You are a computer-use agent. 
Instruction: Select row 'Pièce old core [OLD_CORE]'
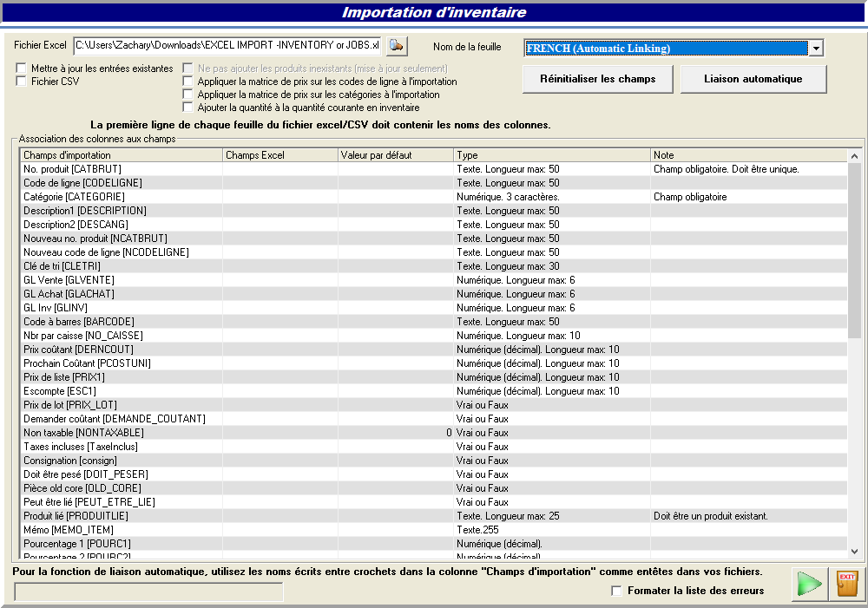pyautogui.click(x=433, y=488)
